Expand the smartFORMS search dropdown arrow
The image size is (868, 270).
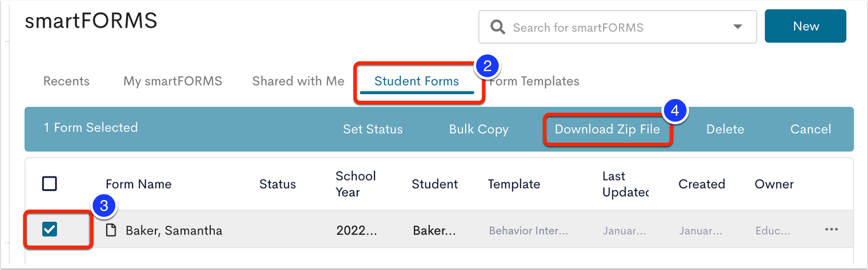click(x=738, y=27)
